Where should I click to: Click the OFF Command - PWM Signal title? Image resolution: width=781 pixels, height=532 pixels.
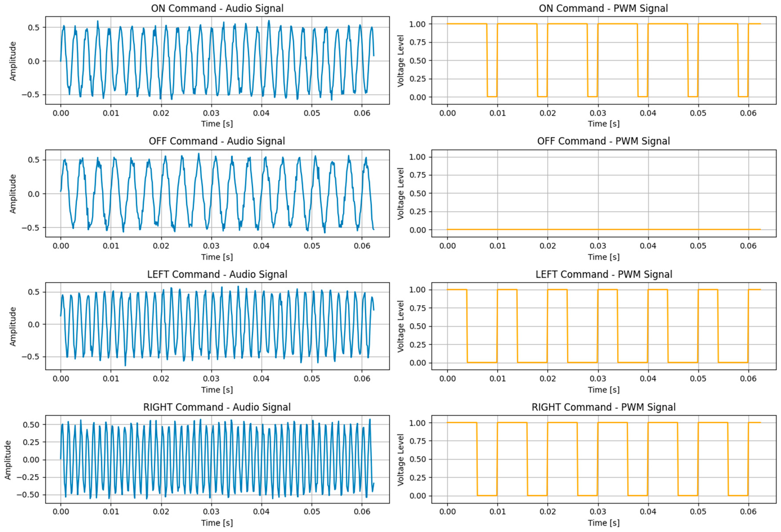(x=603, y=141)
